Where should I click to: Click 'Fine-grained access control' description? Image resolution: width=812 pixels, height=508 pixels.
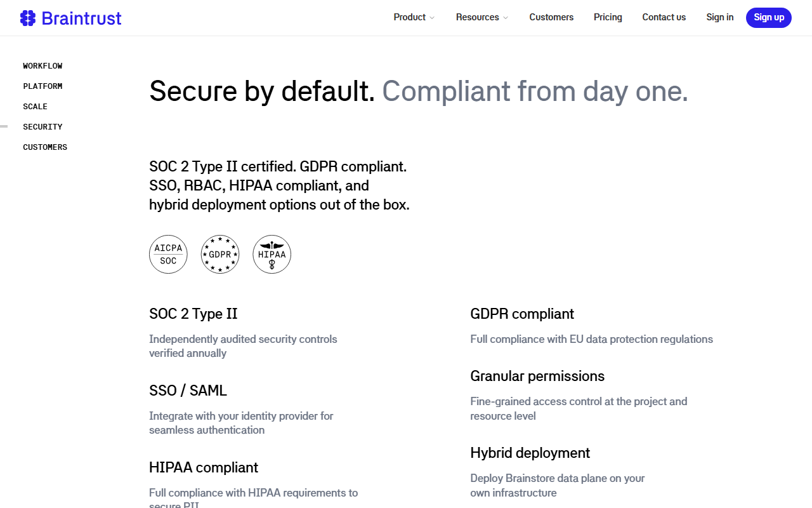click(579, 408)
